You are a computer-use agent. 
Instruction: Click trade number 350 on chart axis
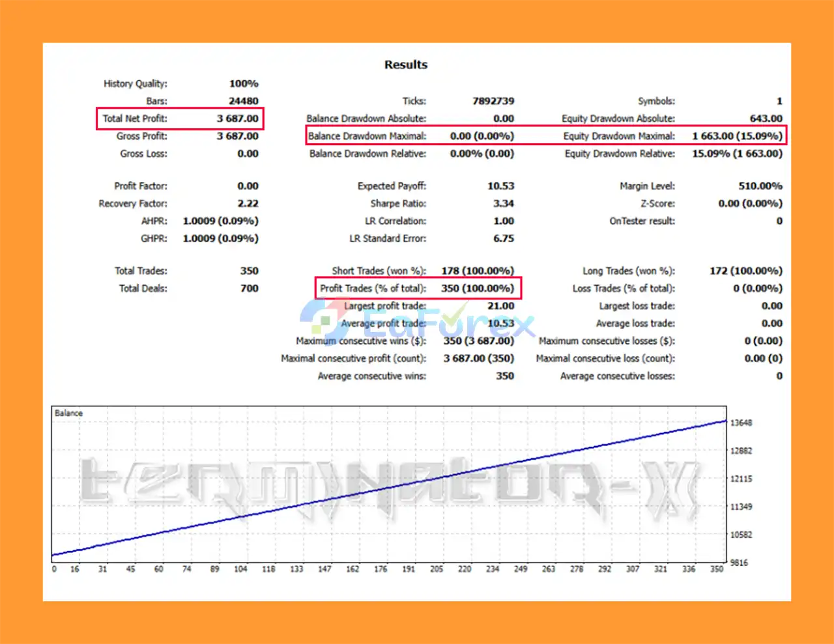pos(716,569)
